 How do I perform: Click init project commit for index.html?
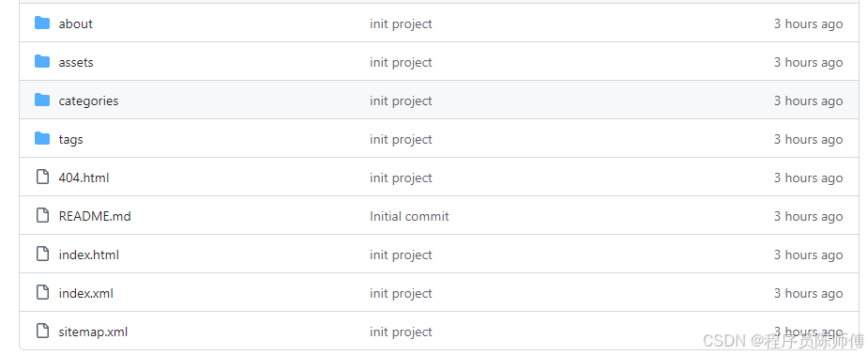(401, 255)
